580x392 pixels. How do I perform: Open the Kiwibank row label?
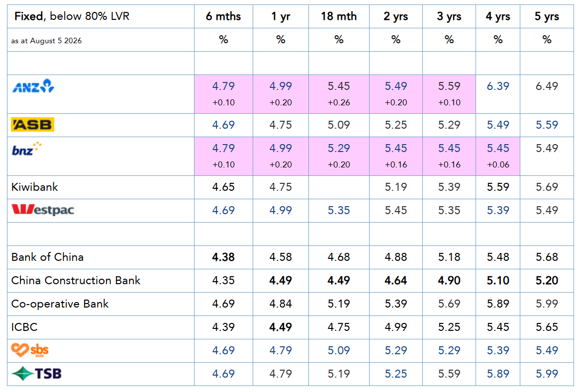pyautogui.click(x=35, y=187)
